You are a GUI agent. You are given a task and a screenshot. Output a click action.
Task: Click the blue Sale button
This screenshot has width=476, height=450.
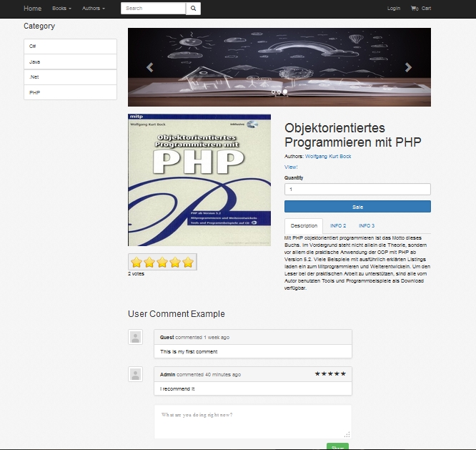[x=357, y=207]
